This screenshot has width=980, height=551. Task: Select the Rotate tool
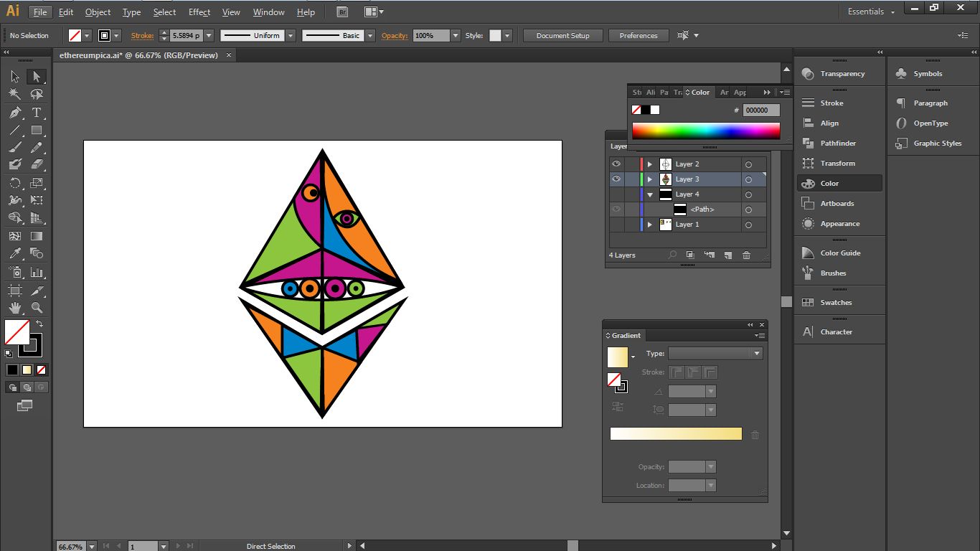click(x=15, y=183)
